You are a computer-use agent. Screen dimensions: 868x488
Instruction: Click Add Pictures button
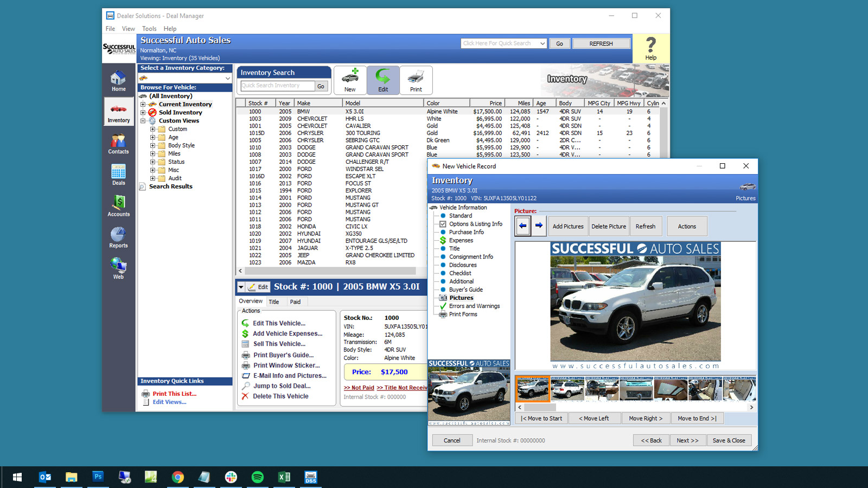tap(568, 227)
